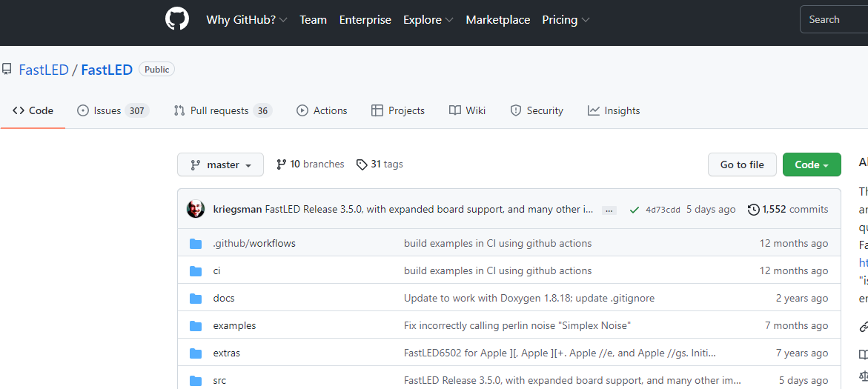Open the Marketplace header link
The image size is (868, 389).
497,20
